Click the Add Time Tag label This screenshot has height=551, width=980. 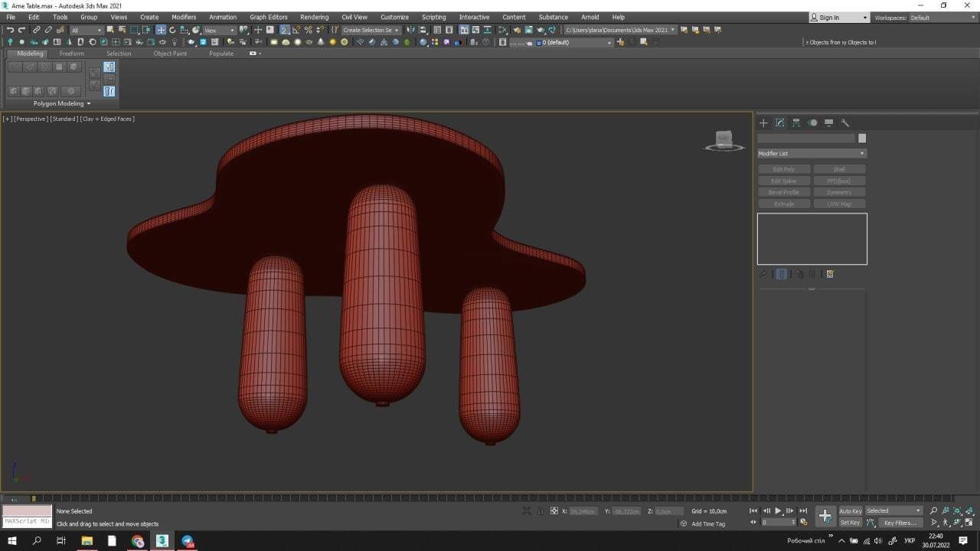pos(708,523)
